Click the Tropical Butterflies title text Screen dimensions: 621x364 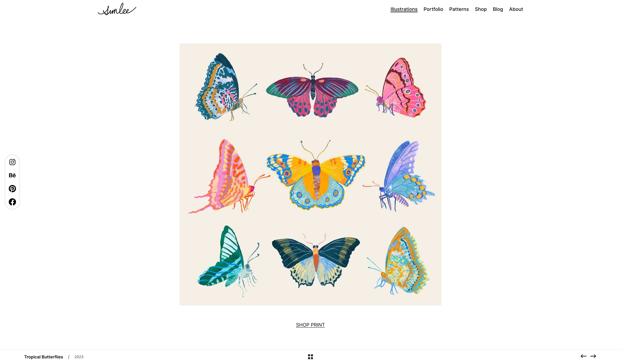coord(44,357)
